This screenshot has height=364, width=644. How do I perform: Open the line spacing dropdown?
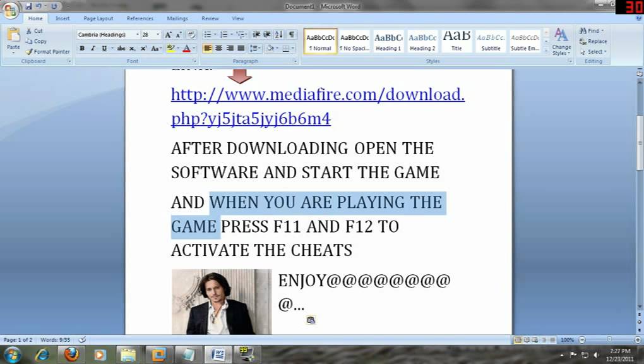pos(255,49)
